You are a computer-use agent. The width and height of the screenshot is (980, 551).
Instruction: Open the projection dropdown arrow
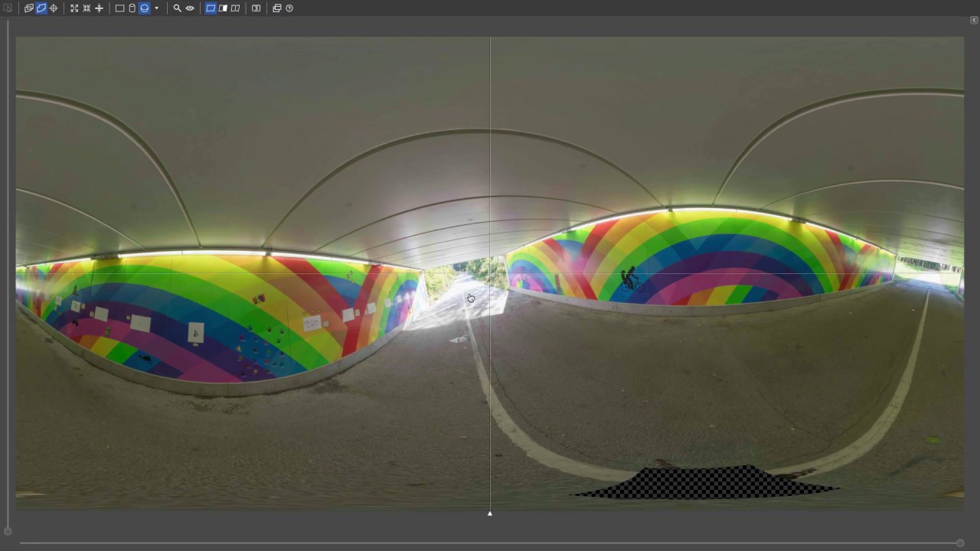coord(156,8)
